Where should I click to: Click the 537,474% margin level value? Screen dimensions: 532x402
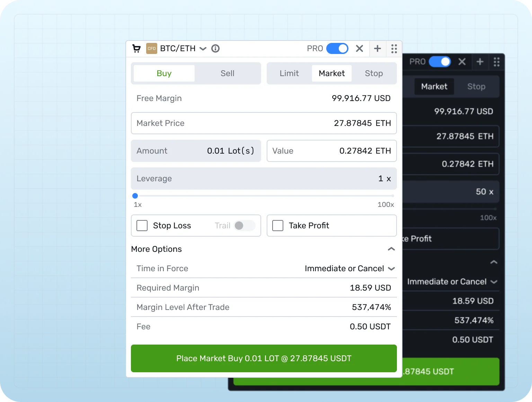tap(372, 307)
